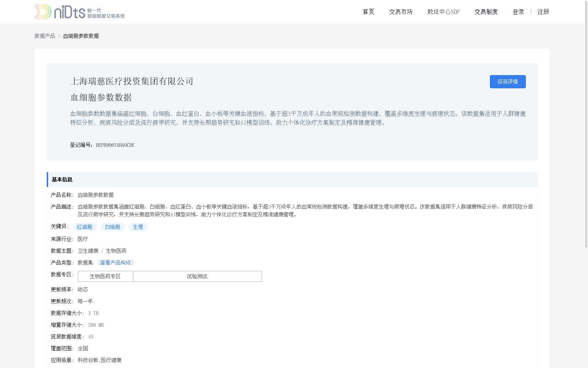588x368 pixels.
Task: Click the 45 data dimension value
Action: click(x=91, y=337)
